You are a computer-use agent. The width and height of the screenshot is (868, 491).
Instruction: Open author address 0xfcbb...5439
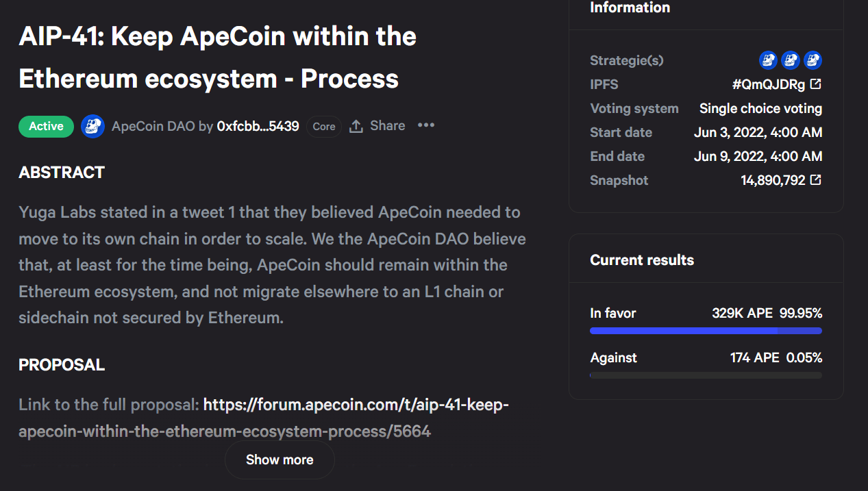(258, 126)
